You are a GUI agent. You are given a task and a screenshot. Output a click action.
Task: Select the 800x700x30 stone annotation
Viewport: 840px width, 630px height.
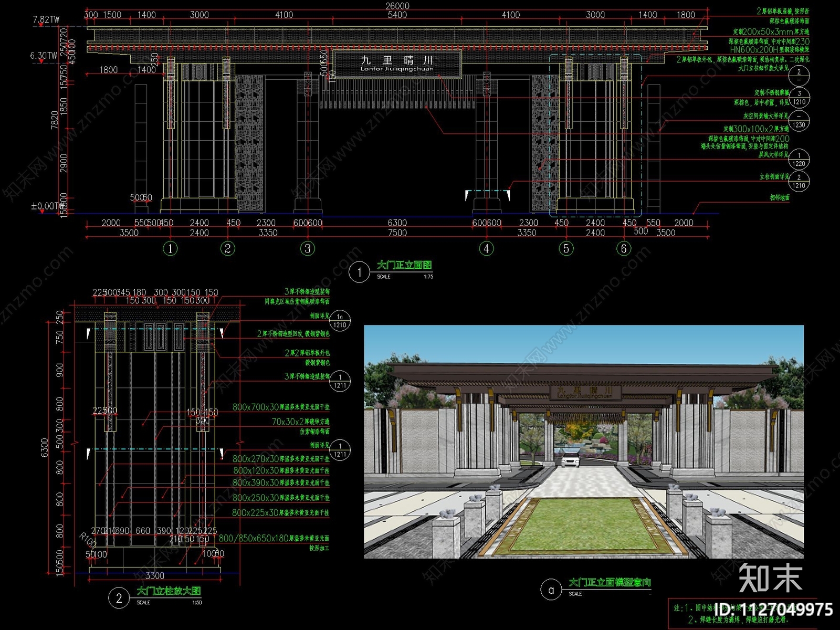[281, 407]
